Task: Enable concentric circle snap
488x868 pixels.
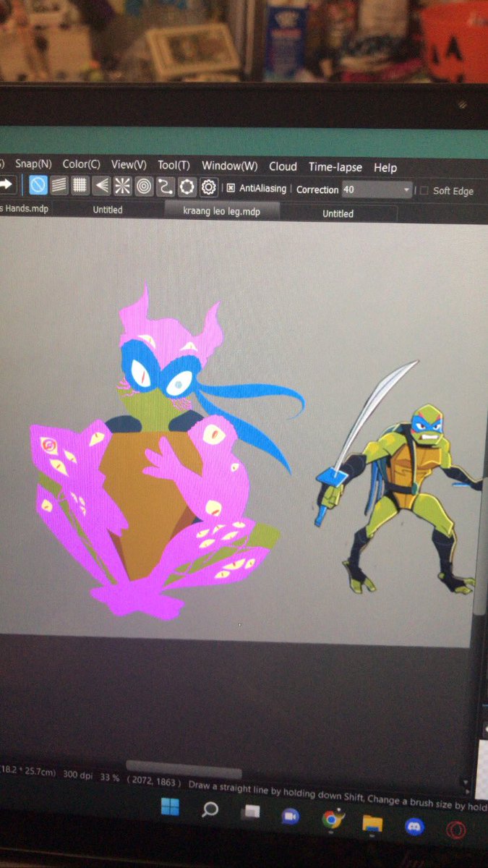Action: 144,187
